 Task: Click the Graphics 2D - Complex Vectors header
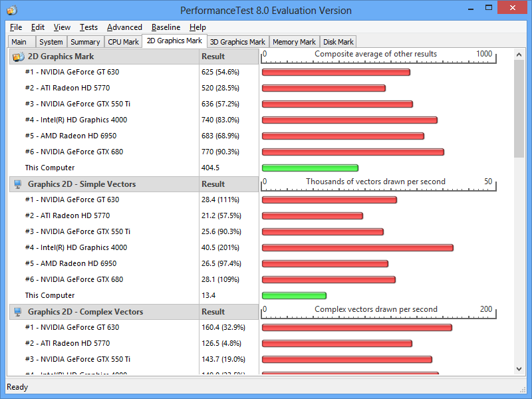tap(104, 312)
